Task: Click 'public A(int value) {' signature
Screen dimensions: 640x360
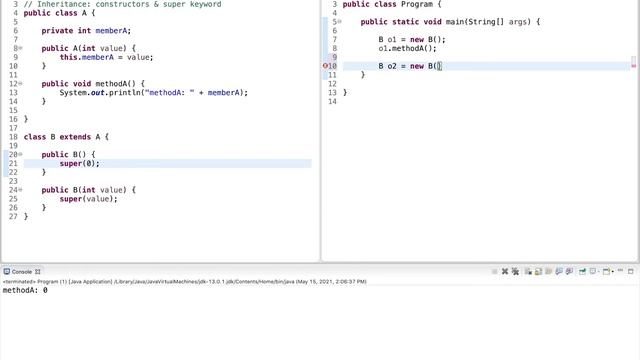Action: pos(89,48)
